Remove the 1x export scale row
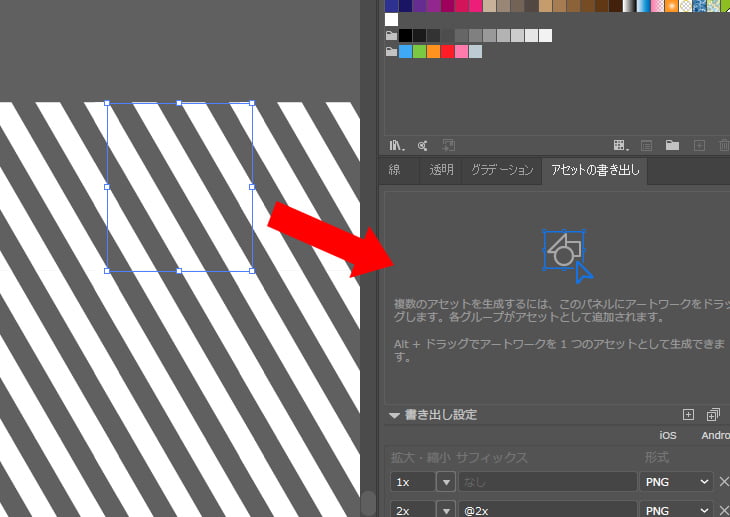Image resolution: width=730 pixels, height=517 pixels. point(725,482)
